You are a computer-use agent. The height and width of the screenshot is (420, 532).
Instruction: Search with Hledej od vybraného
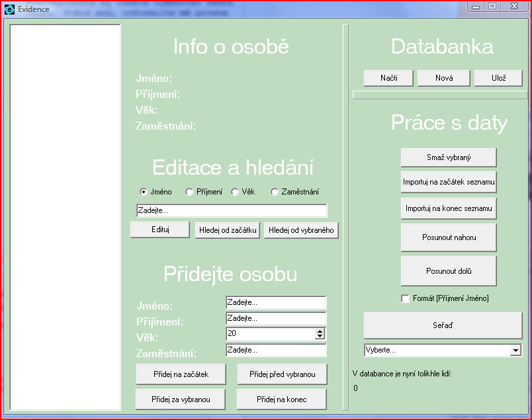301,230
